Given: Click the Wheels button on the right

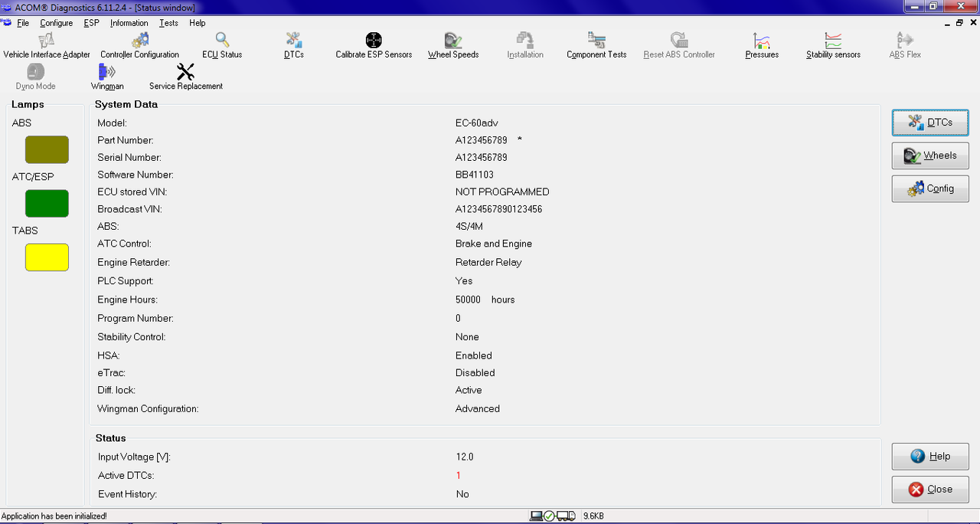Looking at the screenshot, I should coord(930,156).
